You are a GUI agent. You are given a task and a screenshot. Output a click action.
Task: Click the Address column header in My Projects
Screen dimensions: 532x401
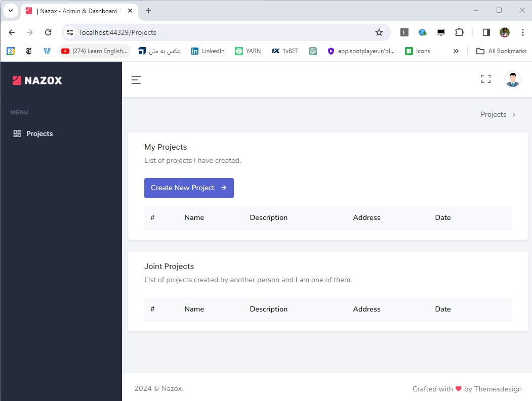[x=367, y=217]
